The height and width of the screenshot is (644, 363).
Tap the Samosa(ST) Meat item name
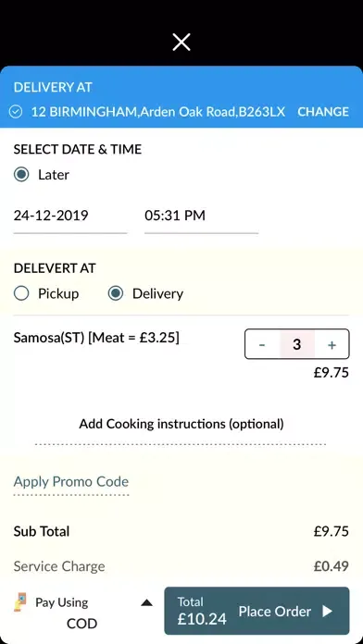pyautogui.click(x=96, y=338)
